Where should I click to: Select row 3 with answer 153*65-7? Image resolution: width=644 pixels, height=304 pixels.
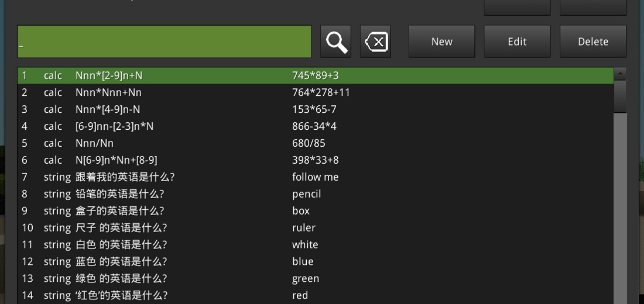pyautogui.click(x=315, y=109)
